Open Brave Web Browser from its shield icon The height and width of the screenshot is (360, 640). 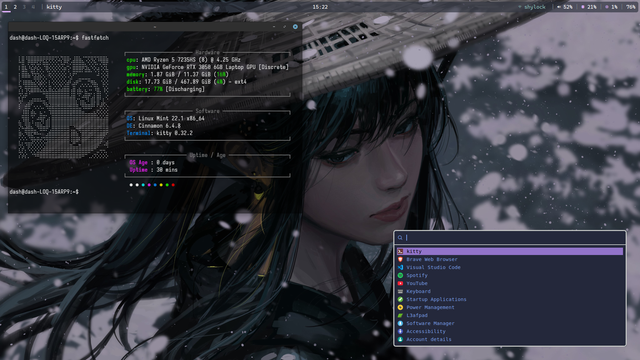coord(400,259)
